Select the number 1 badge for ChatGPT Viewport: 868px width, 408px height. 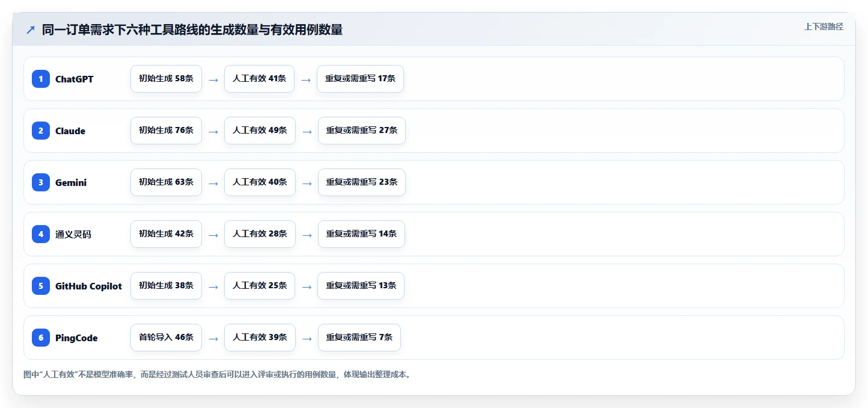[x=41, y=79]
